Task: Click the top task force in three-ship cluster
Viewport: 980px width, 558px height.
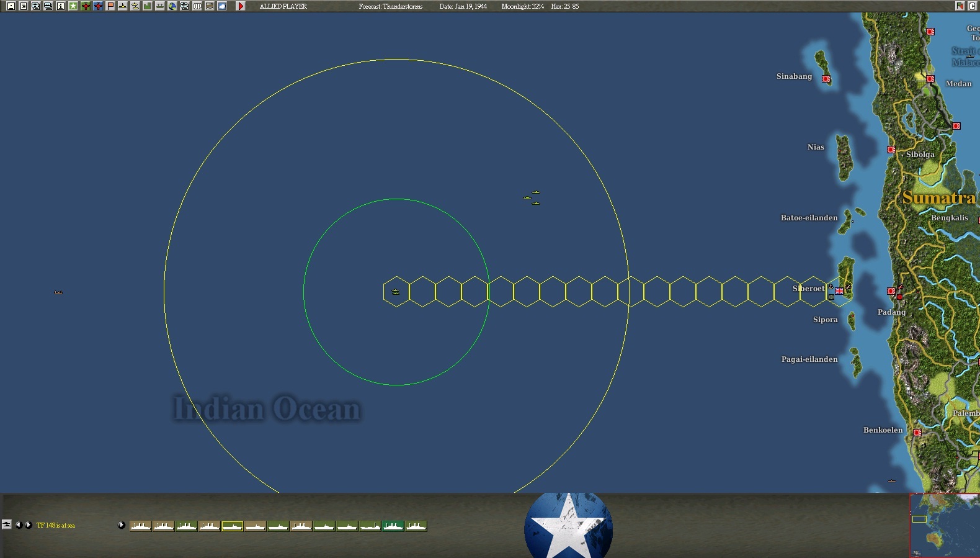Action: 536,192
